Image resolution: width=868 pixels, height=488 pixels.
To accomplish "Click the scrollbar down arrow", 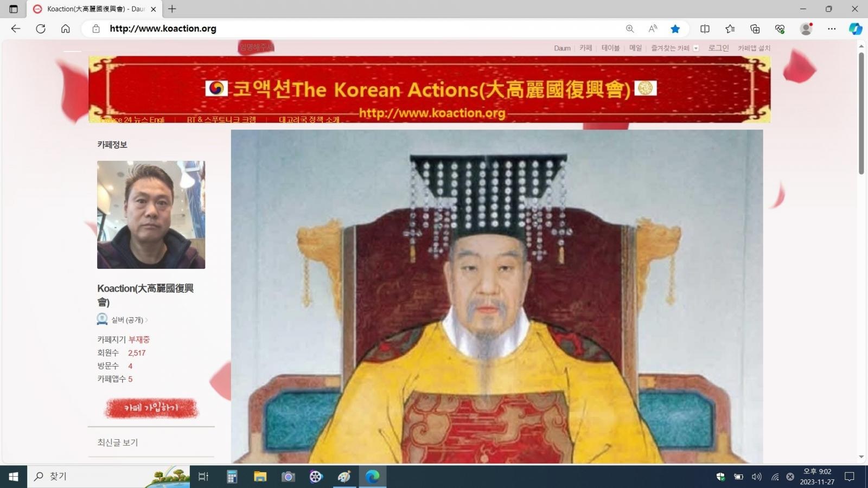I will tap(861, 457).
